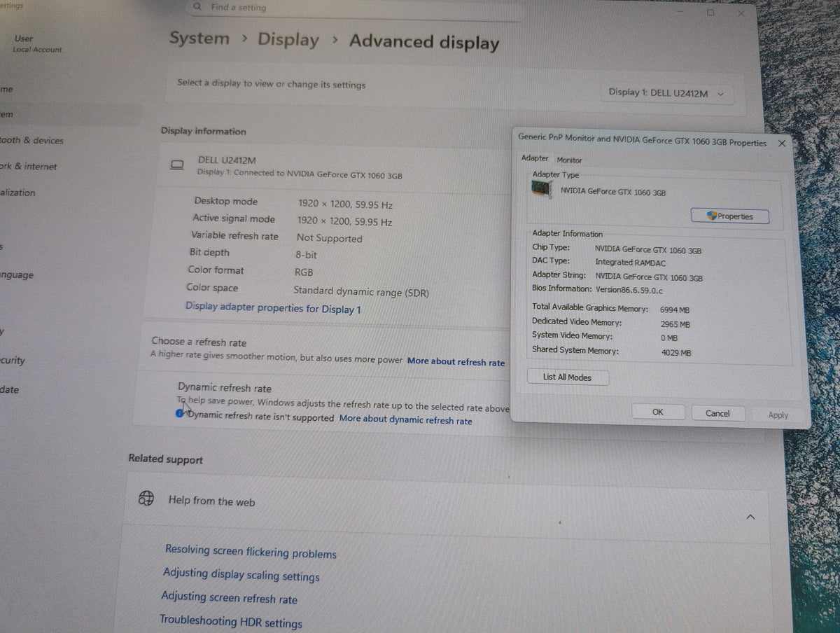Click the globe icon next to Help from the web
The width and height of the screenshot is (840, 633).
pos(146,498)
